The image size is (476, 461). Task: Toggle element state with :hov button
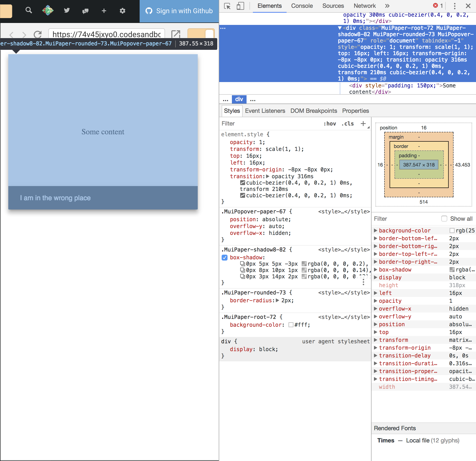coord(330,124)
